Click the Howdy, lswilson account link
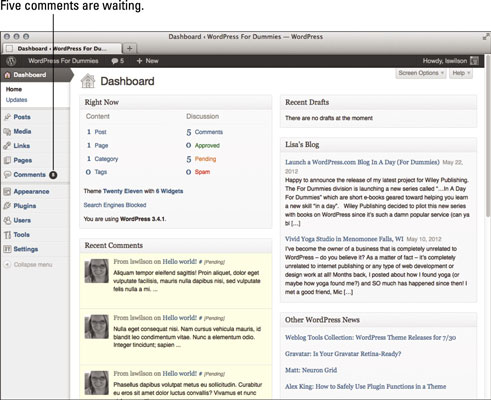The height and width of the screenshot is (400, 491). click(x=445, y=61)
